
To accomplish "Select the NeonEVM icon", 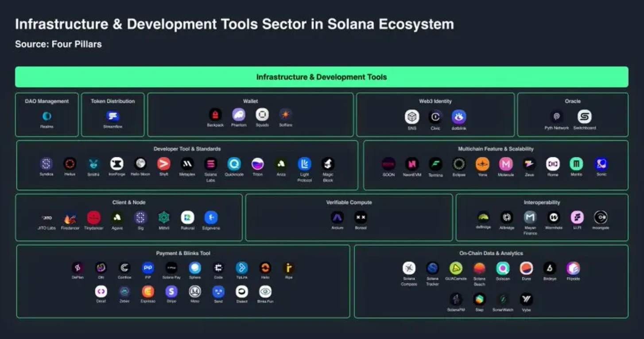I will point(412,164).
